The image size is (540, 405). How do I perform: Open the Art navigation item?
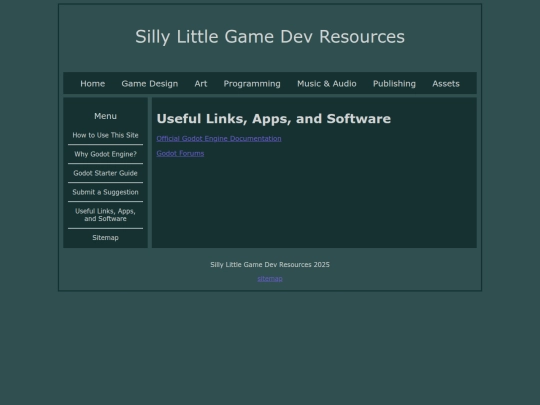coord(201,84)
